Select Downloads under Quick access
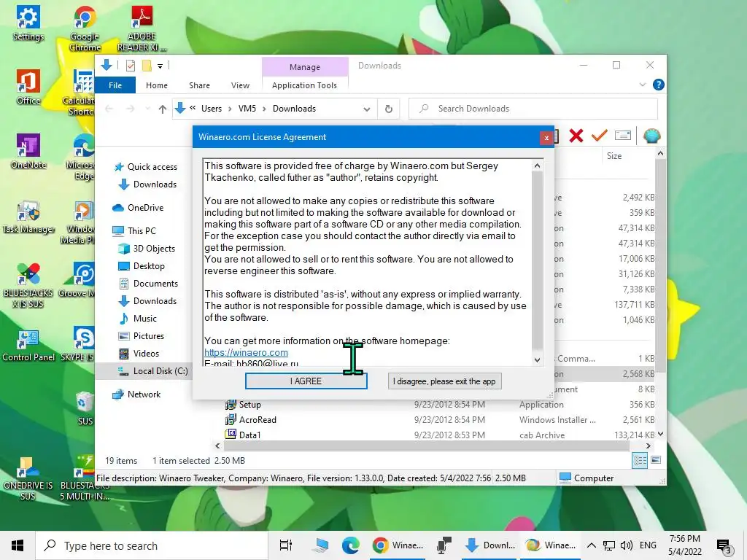This screenshot has width=747, height=560. [155, 184]
